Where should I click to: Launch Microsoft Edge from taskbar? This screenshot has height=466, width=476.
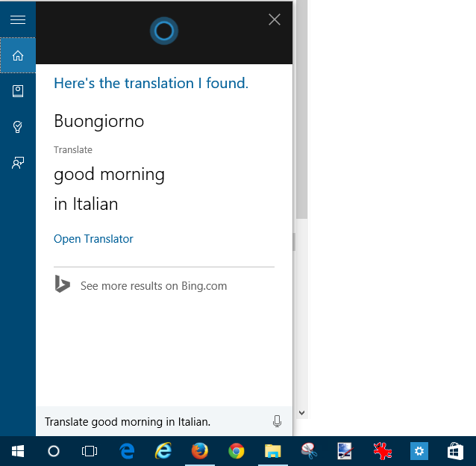(x=127, y=451)
